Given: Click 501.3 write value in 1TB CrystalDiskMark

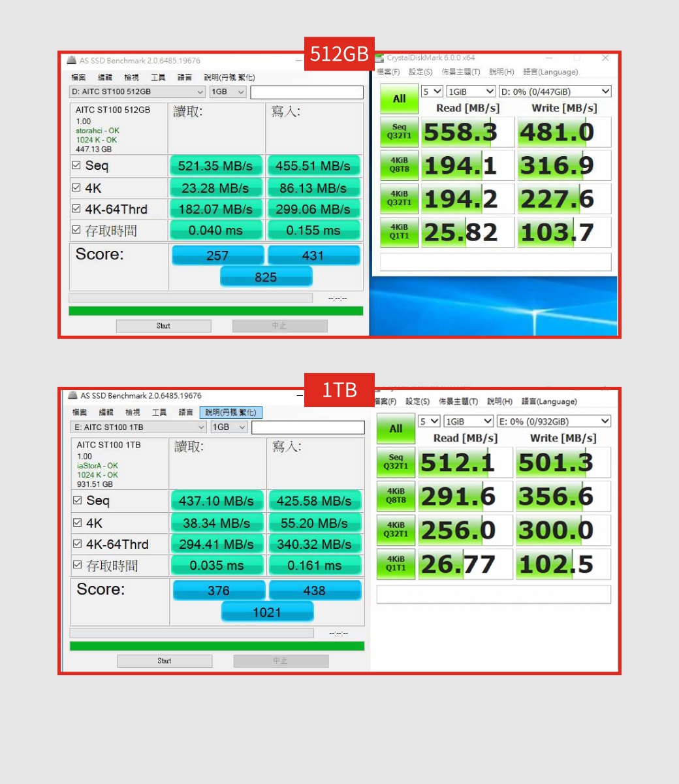Looking at the screenshot, I should [563, 463].
